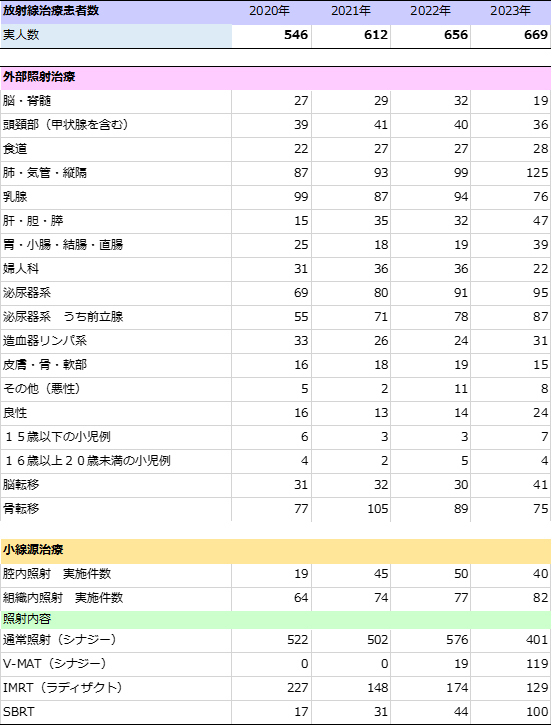
Task: Select the 実人数 value 546
Action: (x=296, y=35)
